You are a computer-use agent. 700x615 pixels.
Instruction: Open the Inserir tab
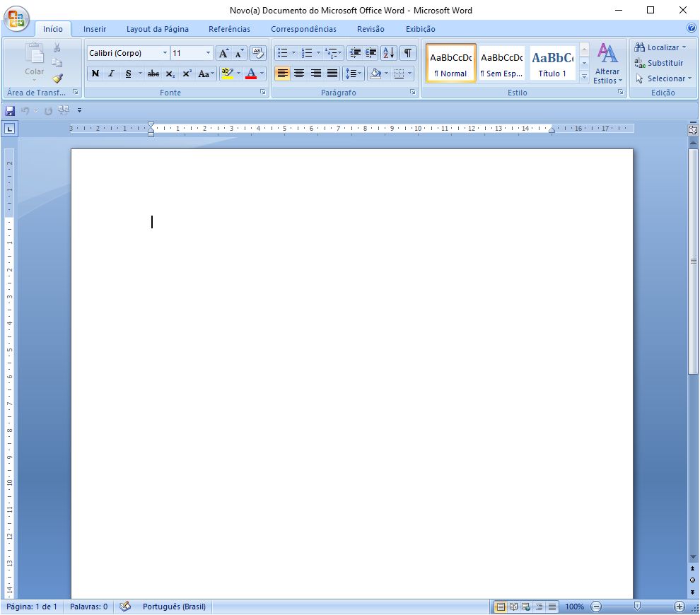95,29
